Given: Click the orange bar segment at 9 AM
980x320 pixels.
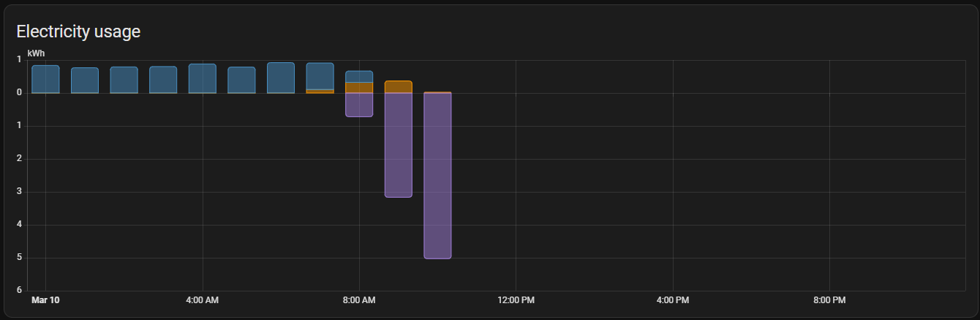Looking at the screenshot, I should click(398, 87).
